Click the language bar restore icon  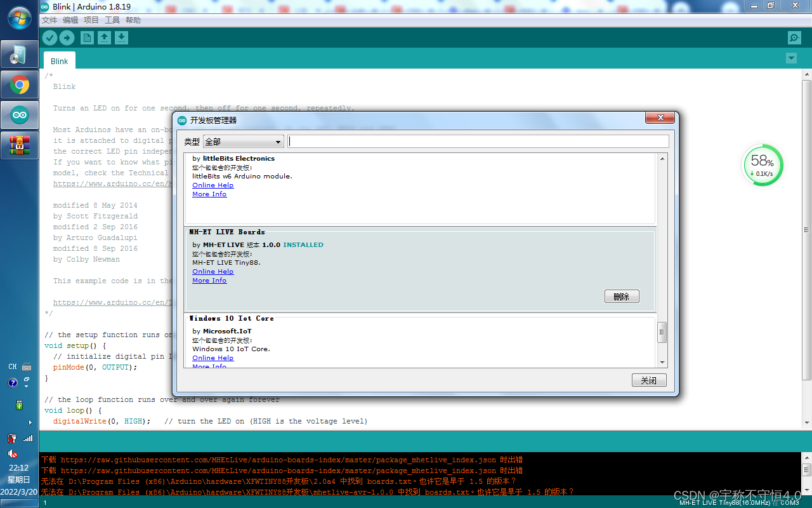click(27, 379)
